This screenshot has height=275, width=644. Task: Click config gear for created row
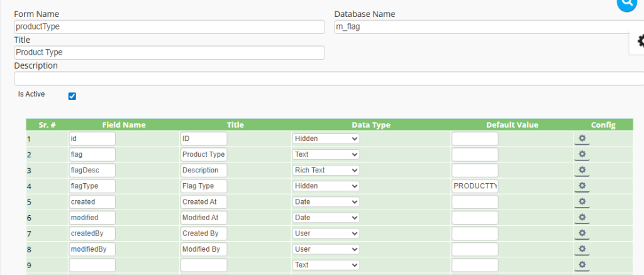point(582,201)
